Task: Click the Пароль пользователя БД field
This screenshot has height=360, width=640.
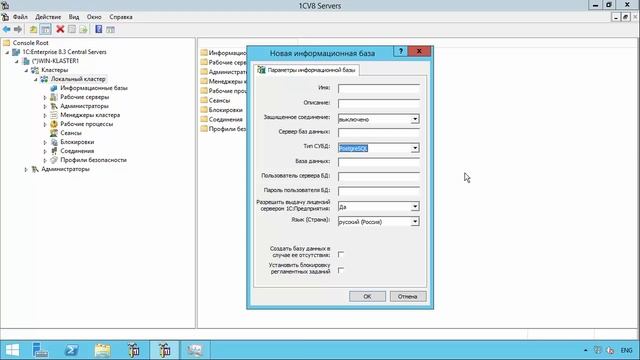Action: [x=378, y=191]
